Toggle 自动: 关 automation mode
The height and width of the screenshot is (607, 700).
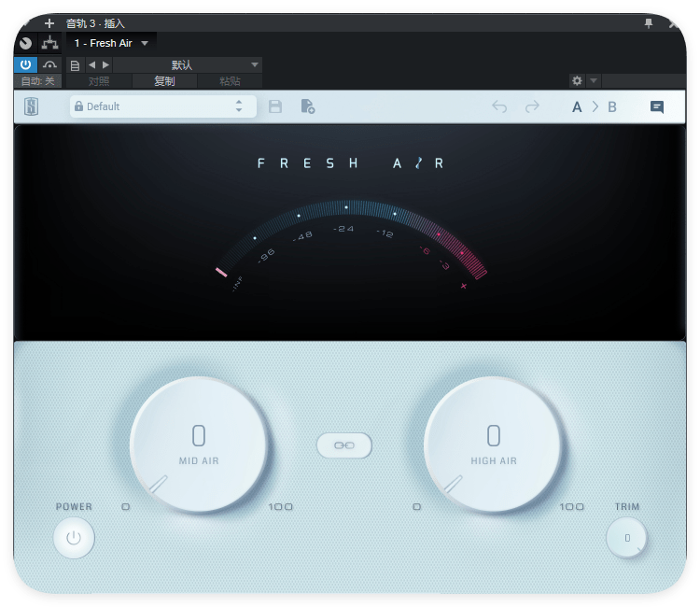click(x=38, y=81)
